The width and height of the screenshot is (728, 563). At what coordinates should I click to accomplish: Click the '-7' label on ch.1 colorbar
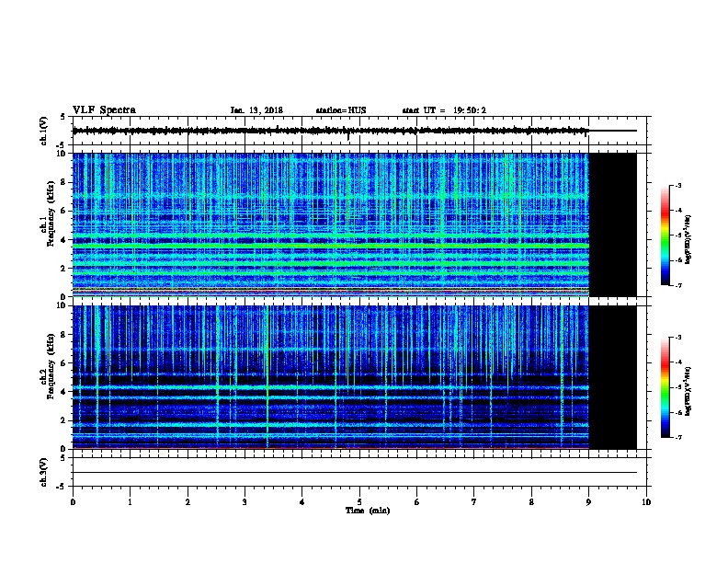click(678, 285)
